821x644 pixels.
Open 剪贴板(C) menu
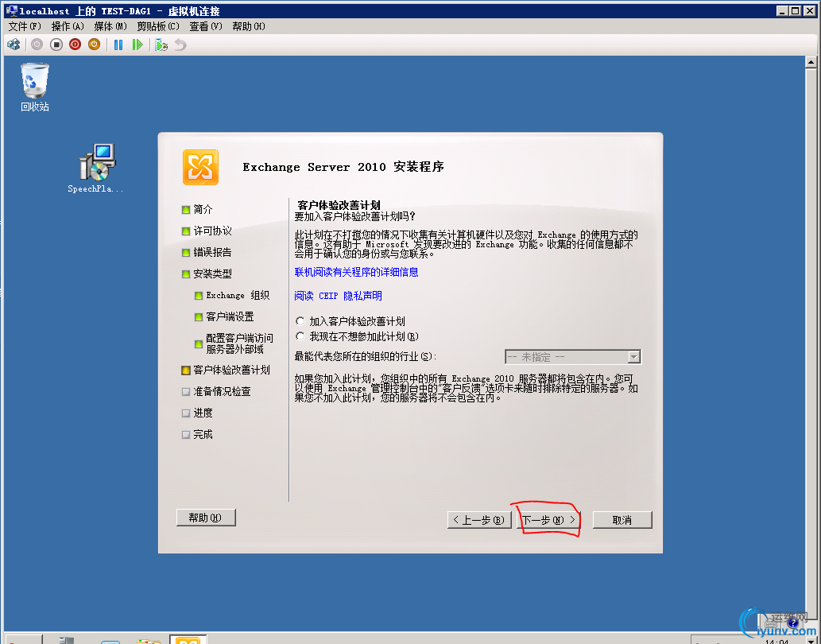(x=158, y=26)
